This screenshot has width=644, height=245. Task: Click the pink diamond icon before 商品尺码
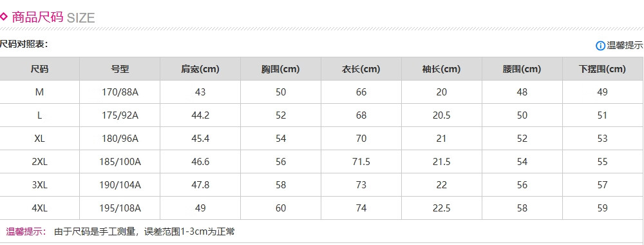(3, 17)
